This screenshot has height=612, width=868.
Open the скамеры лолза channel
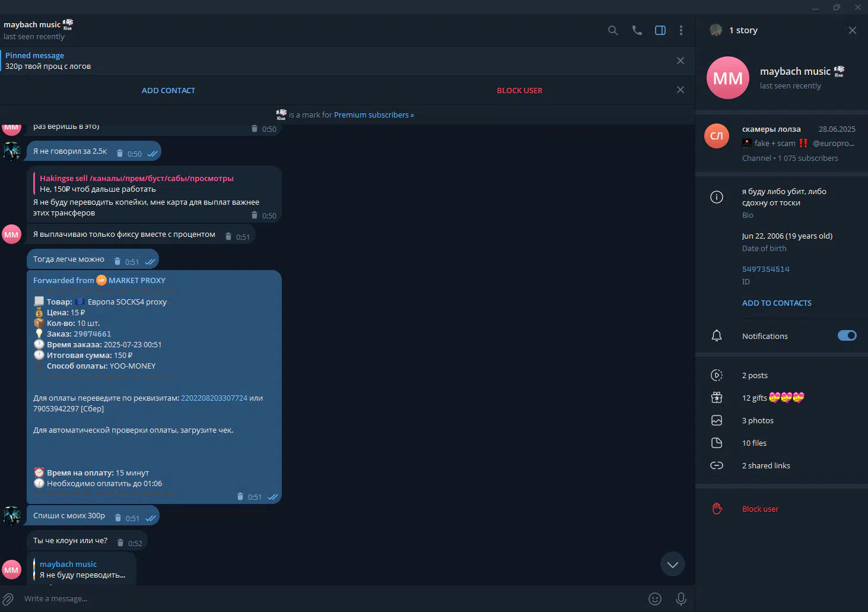coord(781,143)
